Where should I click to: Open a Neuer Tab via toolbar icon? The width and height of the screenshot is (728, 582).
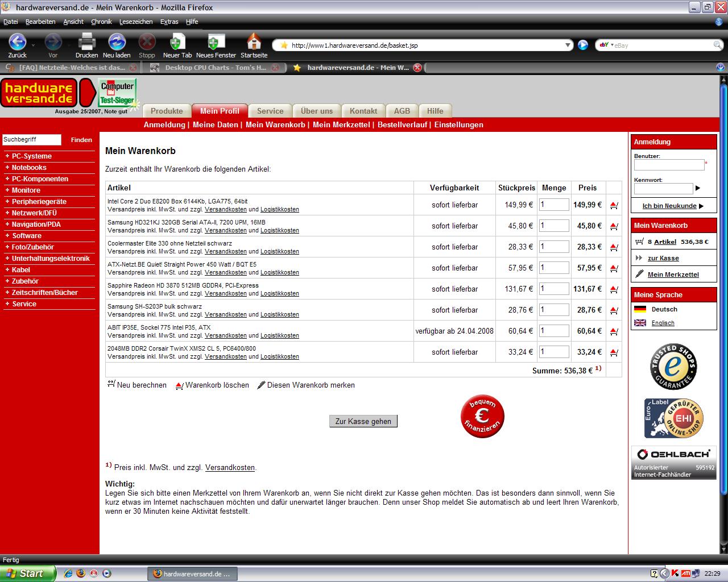click(177, 42)
